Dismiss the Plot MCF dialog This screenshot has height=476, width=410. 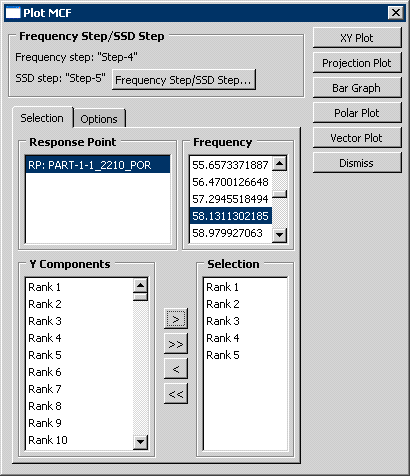tap(357, 163)
